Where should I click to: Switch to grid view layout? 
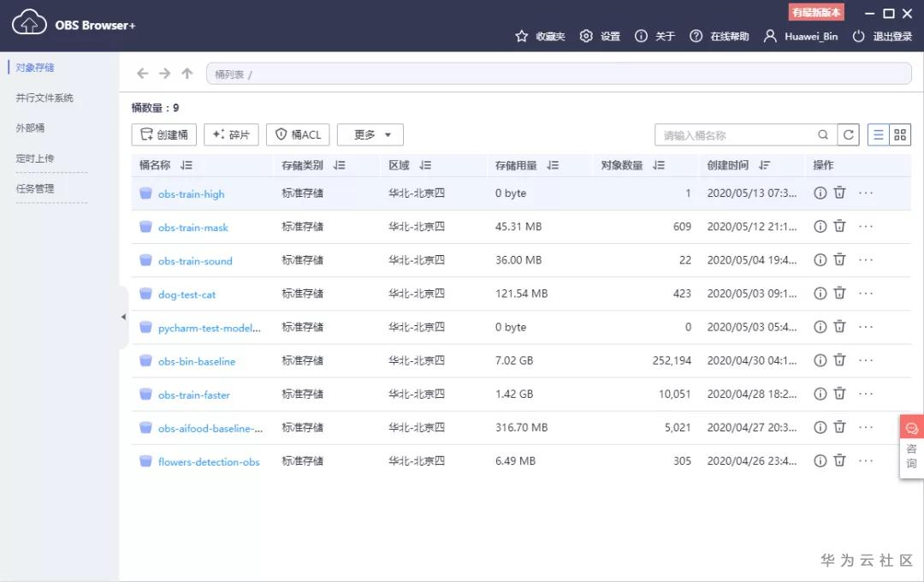click(900, 135)
